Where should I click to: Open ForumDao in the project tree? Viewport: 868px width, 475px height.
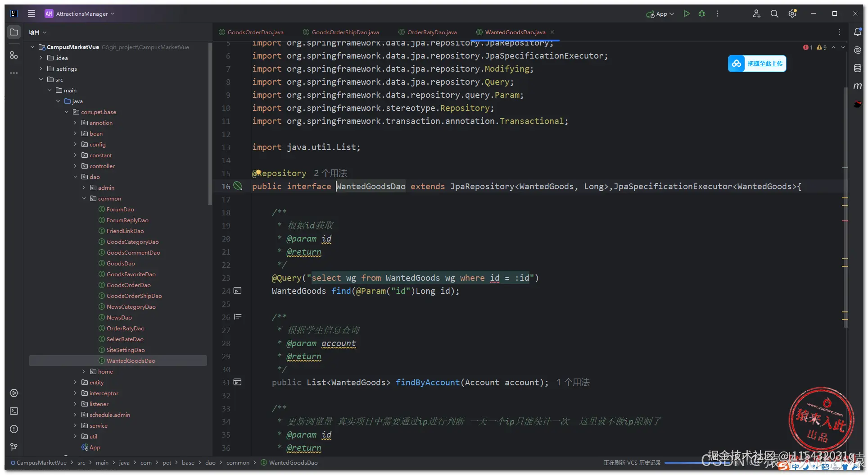coord(120,209)
